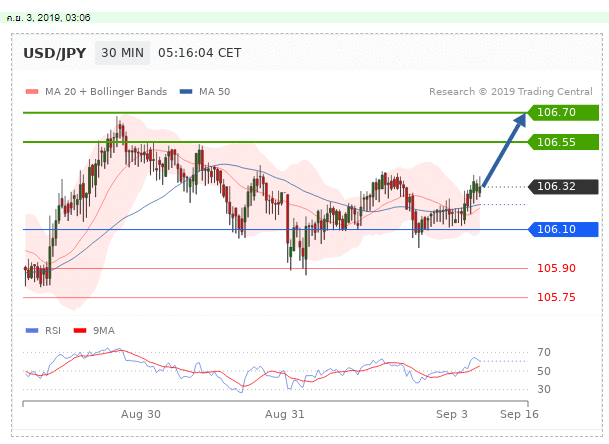The width and height of the screenshot is (609, 444).
Task: Click the Research © 2019 Trading Central credit
Action: pyautogui.click(x=511, y=92)
